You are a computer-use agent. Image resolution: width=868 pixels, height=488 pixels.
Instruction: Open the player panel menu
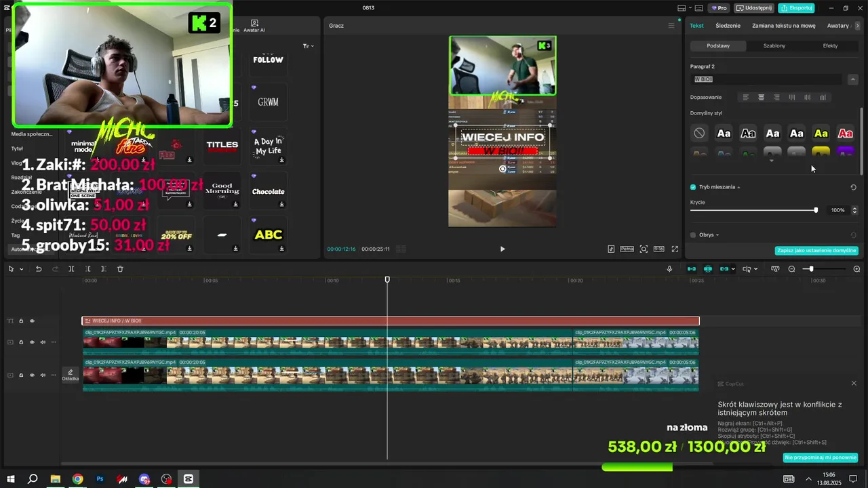pyautogui.click(x=671, y=26)
